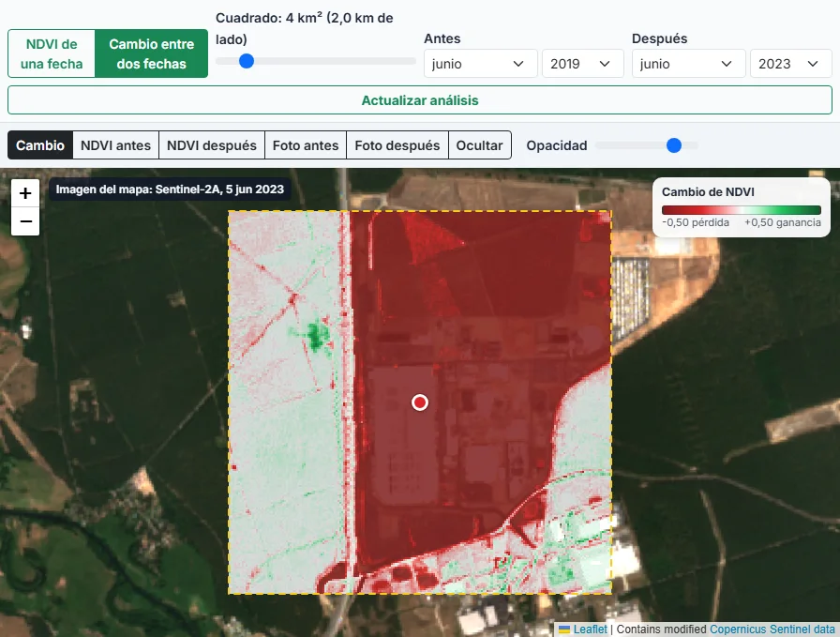Hide overlay with the Ocultar button
Screen dimensions: 840x637
pos(479,145)
